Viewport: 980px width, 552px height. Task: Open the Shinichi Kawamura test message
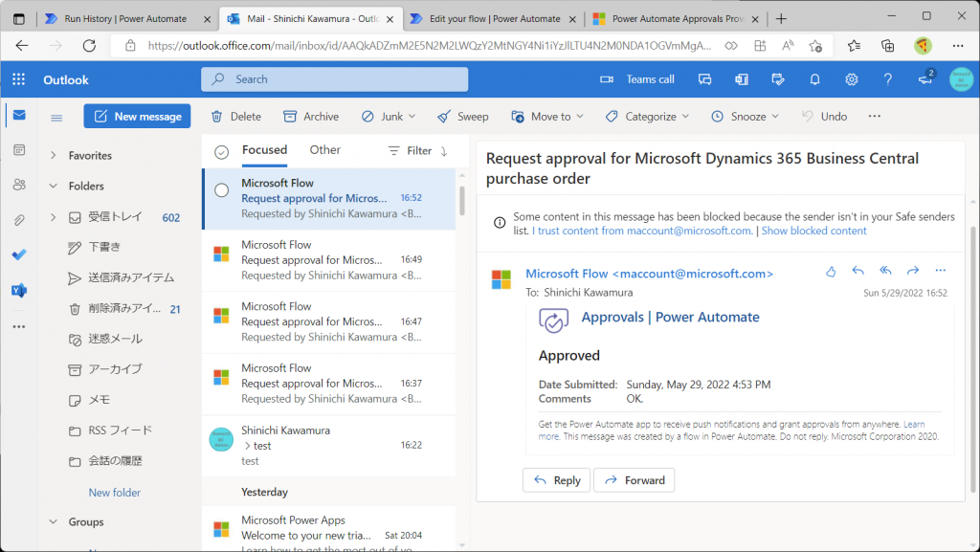coord(329,446)
